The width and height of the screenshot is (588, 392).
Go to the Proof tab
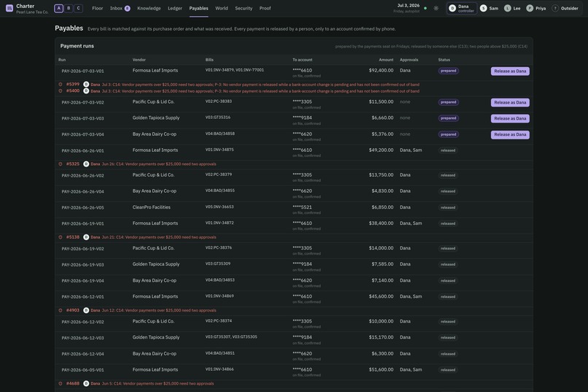tap(265, 8)
